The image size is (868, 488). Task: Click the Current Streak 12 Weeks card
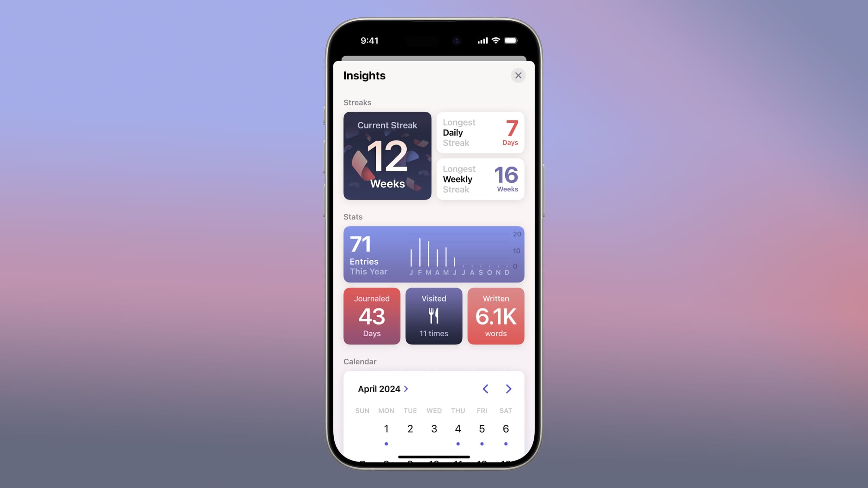[x=387, y=156]
